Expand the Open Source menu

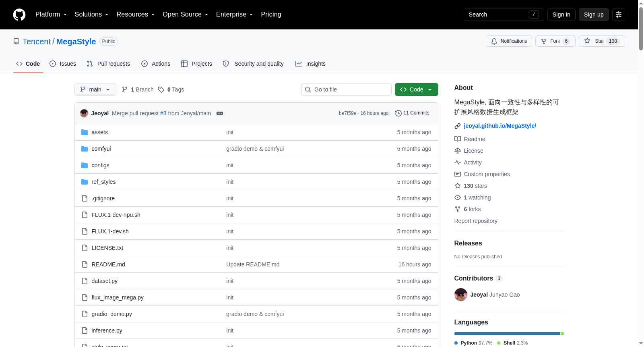click(186, 15)
